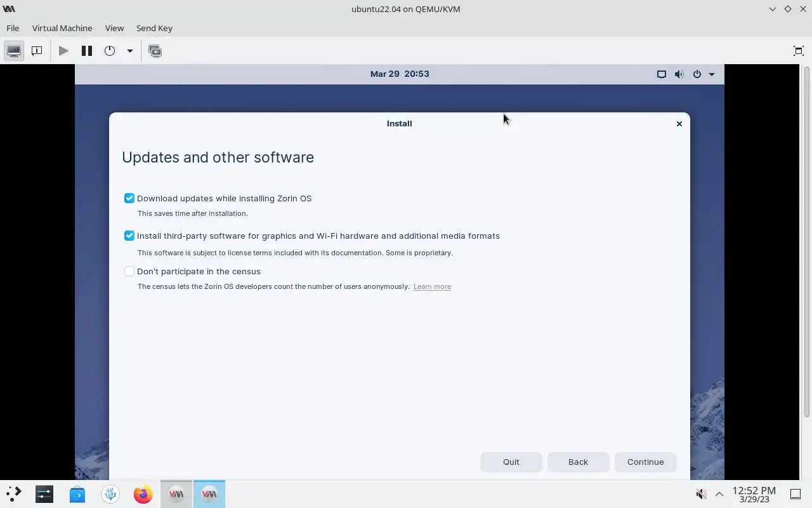Click the guest screen display icon in top bar
The height and width of the screenshot is (508, 812).
661,74
